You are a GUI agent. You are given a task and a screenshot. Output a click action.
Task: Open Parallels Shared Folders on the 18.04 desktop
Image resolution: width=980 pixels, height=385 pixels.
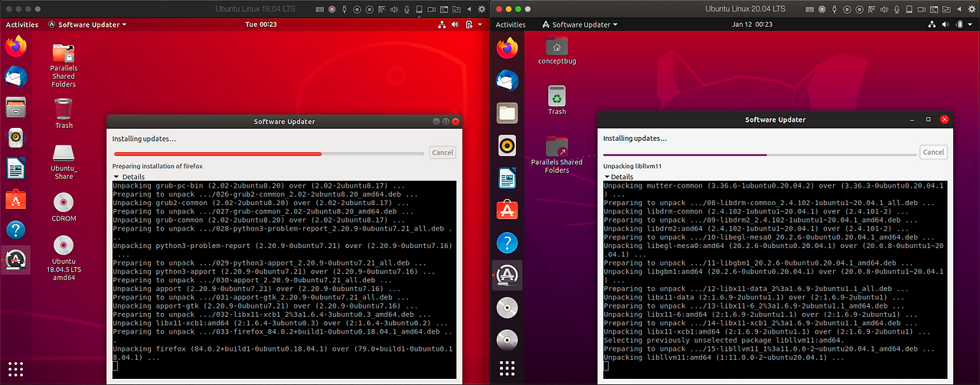coord(64,65)
